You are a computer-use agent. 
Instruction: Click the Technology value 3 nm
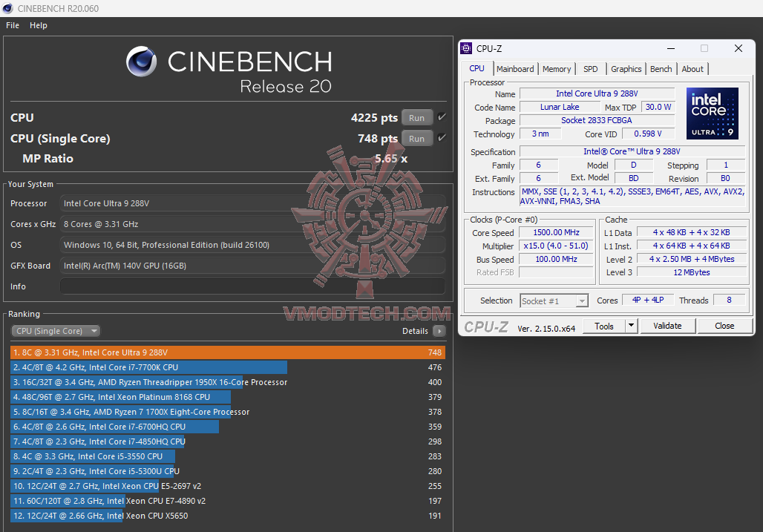pos(540,134)
